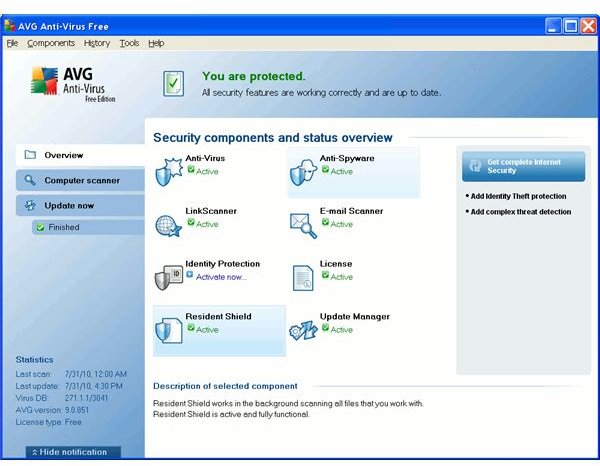Click the AVG Anti-Virus logo
The image size is (600, 466).
point(73,84)
